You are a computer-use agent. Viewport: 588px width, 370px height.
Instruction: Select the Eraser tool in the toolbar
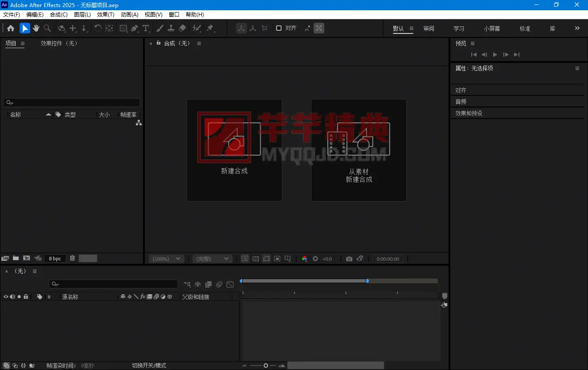(x=182, y=28)
